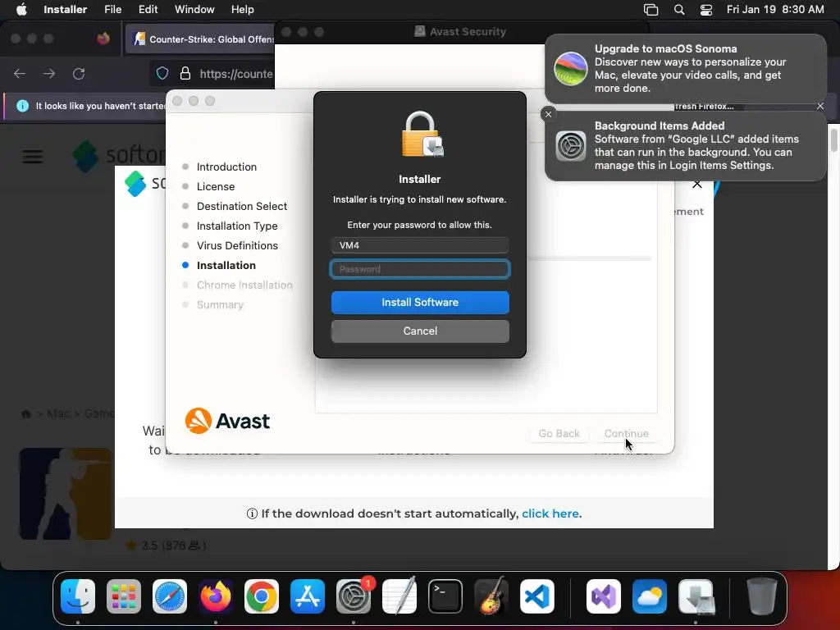Open the App Store from the Dock
The image size is (840, 630).
click(308, 596)
